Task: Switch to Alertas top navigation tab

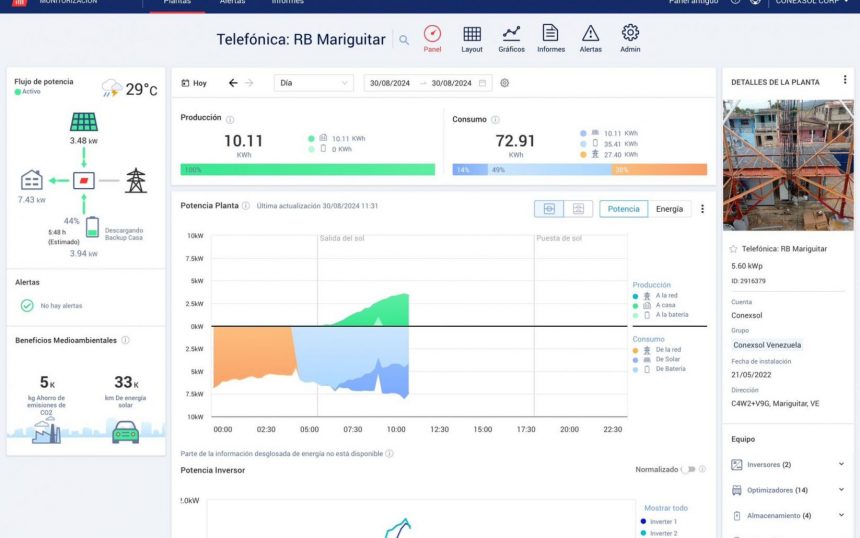Action: [233, 2]
